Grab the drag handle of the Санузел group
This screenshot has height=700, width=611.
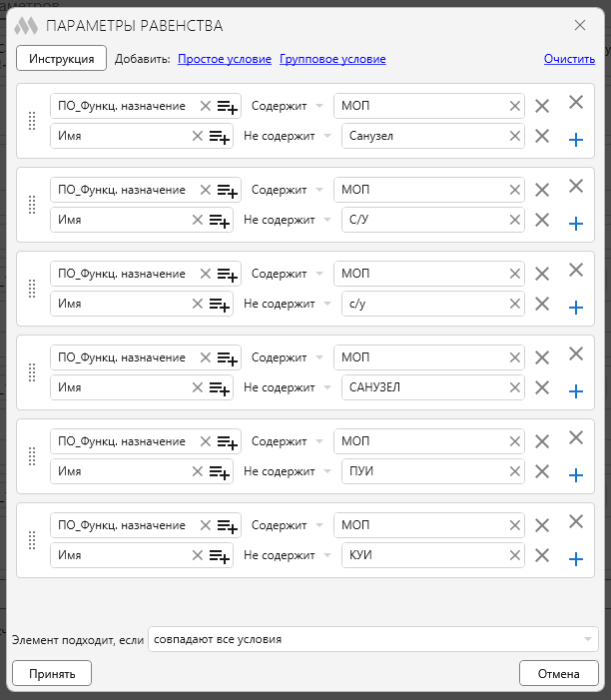click(32, 121)
